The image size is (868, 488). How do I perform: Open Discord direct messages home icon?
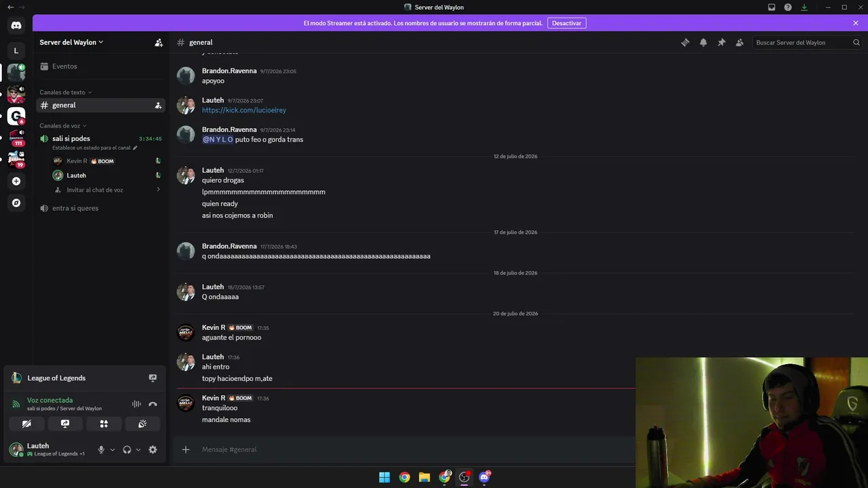tap(16, 26)
